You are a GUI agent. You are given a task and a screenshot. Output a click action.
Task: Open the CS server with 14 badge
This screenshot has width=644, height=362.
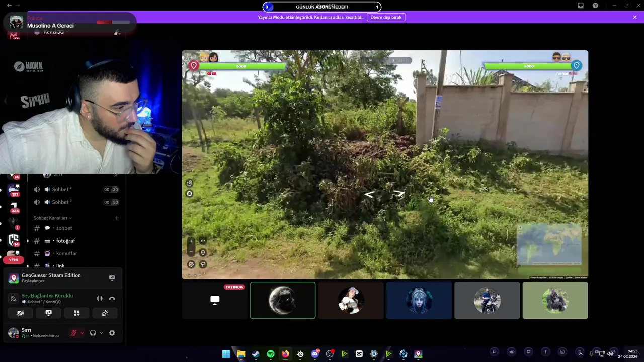[14, 240]
